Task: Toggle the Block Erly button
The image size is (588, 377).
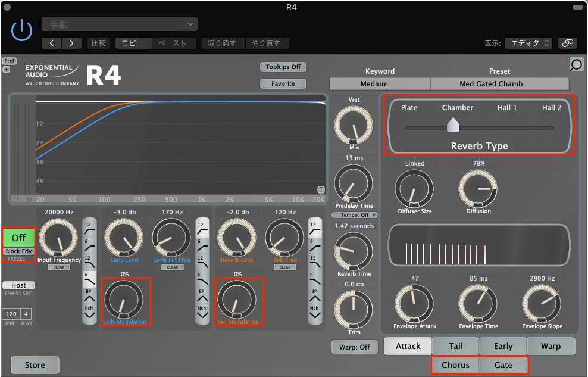Action: (x=19, y=251)
